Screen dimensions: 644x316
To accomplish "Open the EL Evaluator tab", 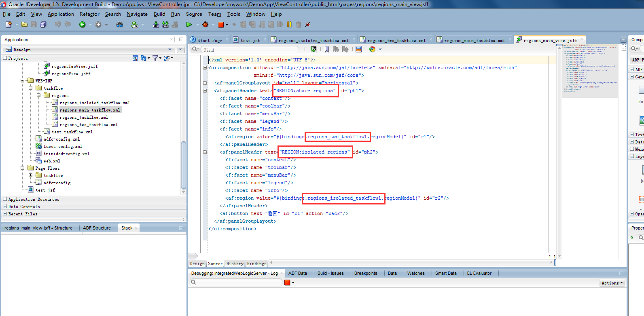I will pyautogui.click(x=479, y=274).
